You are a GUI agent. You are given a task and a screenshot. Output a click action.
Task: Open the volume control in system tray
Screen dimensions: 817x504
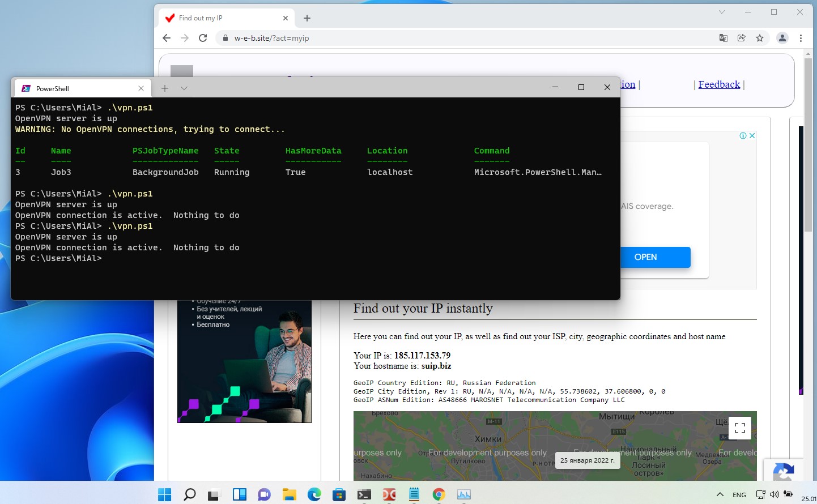774,494
